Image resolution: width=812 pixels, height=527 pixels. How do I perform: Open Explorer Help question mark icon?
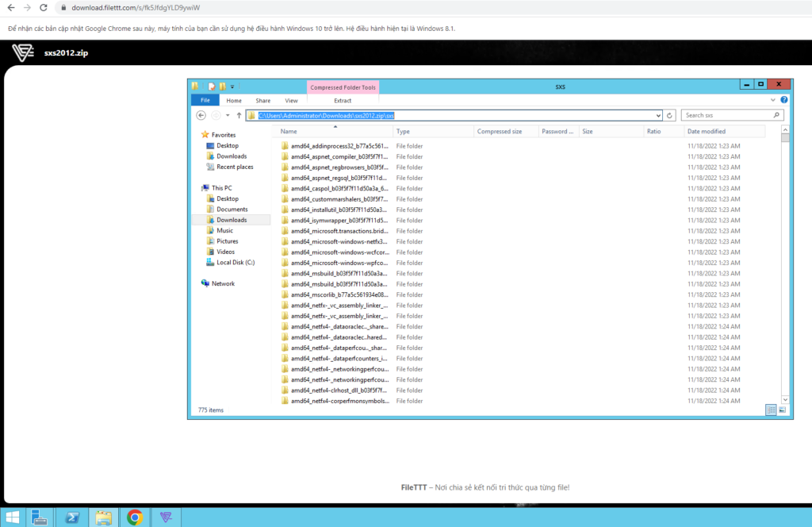point(784,100)
